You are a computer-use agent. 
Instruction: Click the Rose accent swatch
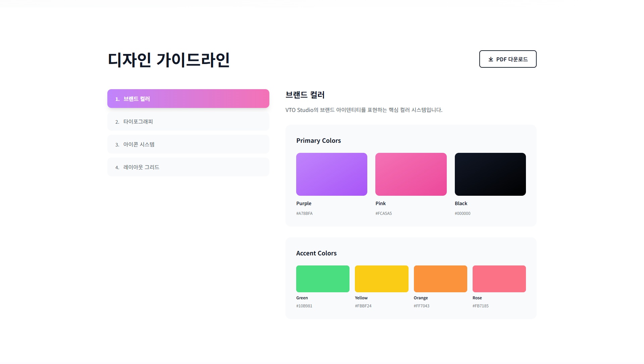pyautogui.click(x=499, y=279)
